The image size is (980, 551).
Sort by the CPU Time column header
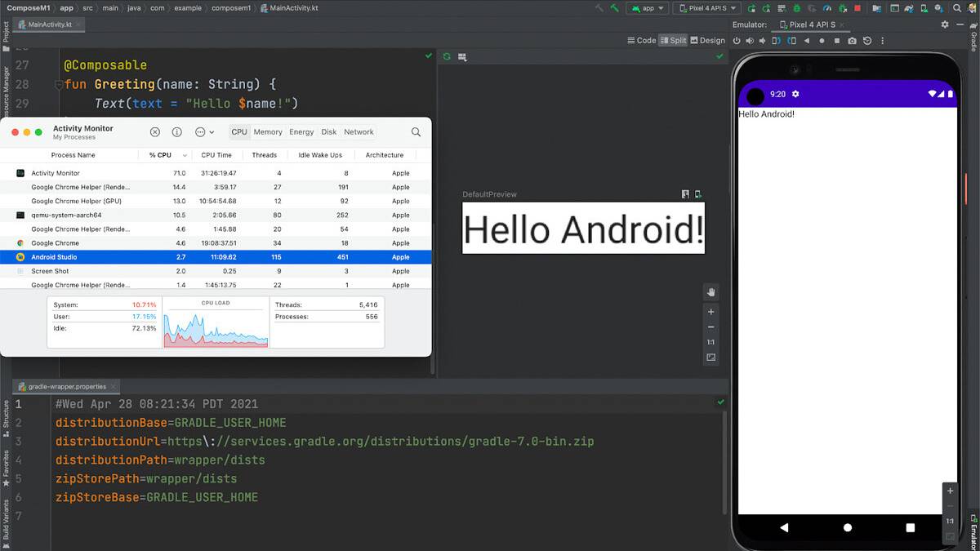(x=216, y=155)
